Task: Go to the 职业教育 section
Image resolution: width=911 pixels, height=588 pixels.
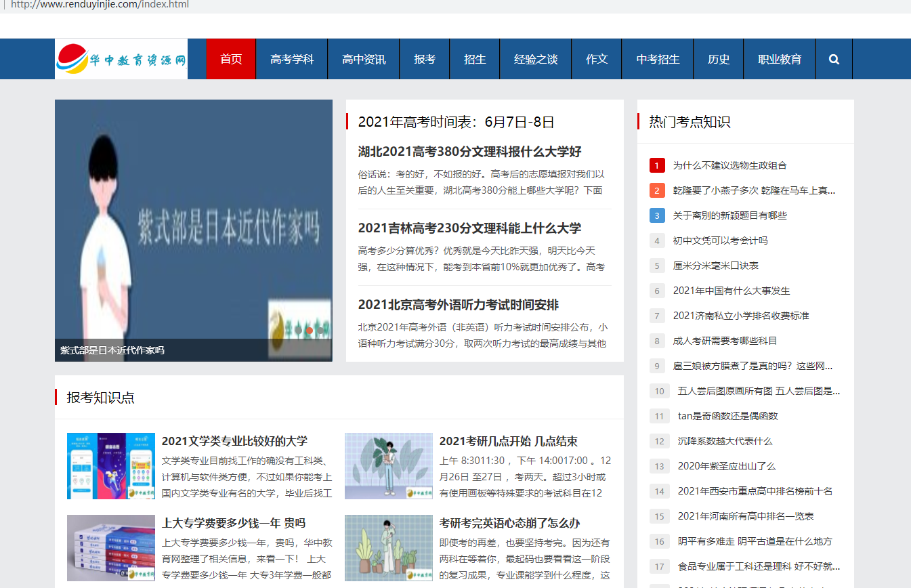Action: (779, 59)
